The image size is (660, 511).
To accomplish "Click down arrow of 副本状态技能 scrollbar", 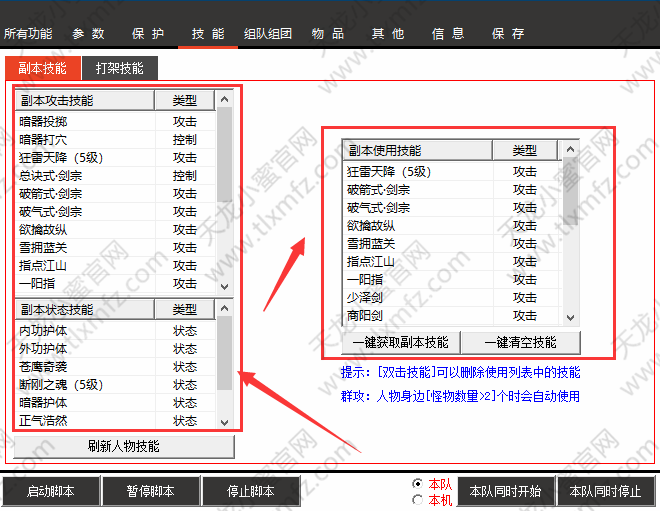I will click(x=224, y=422).
